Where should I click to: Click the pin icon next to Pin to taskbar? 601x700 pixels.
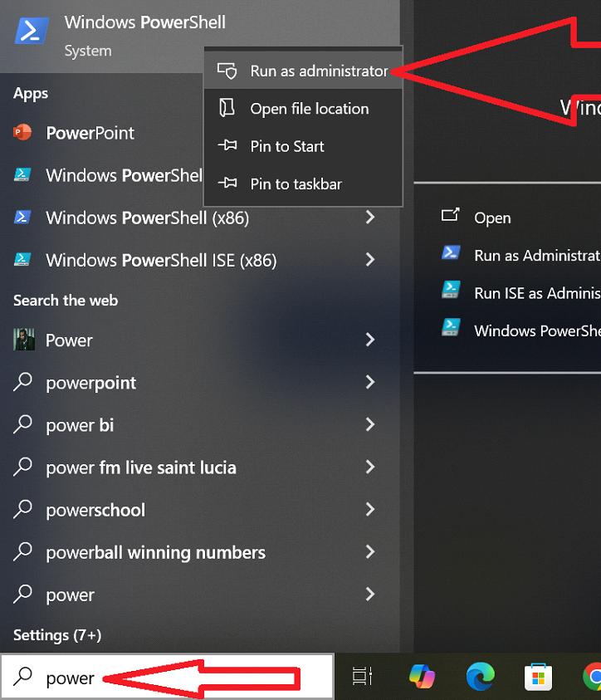coord(227,183)
